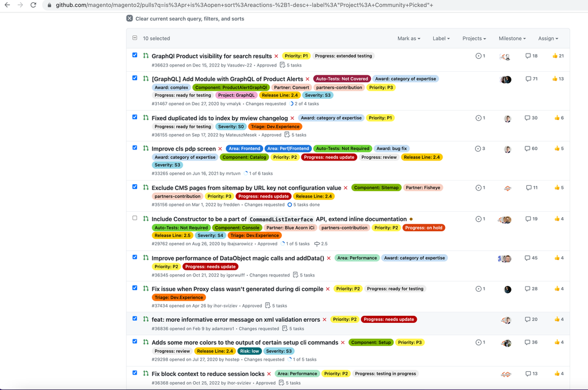The height and width of the screenshot is (390, 588).
Task: Click pull request icon for Fixed duplicated ids
Action: click(x=145, y=118)
